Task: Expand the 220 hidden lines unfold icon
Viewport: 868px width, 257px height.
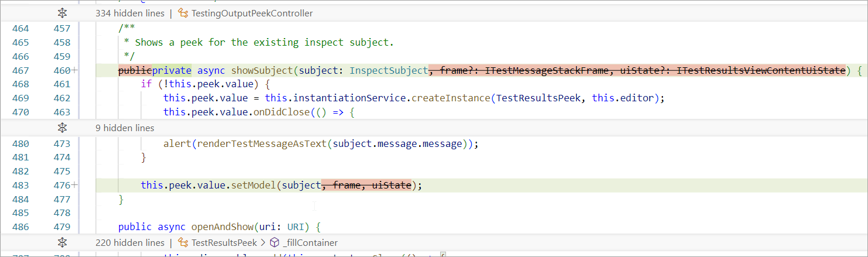Action: (63, 242)
